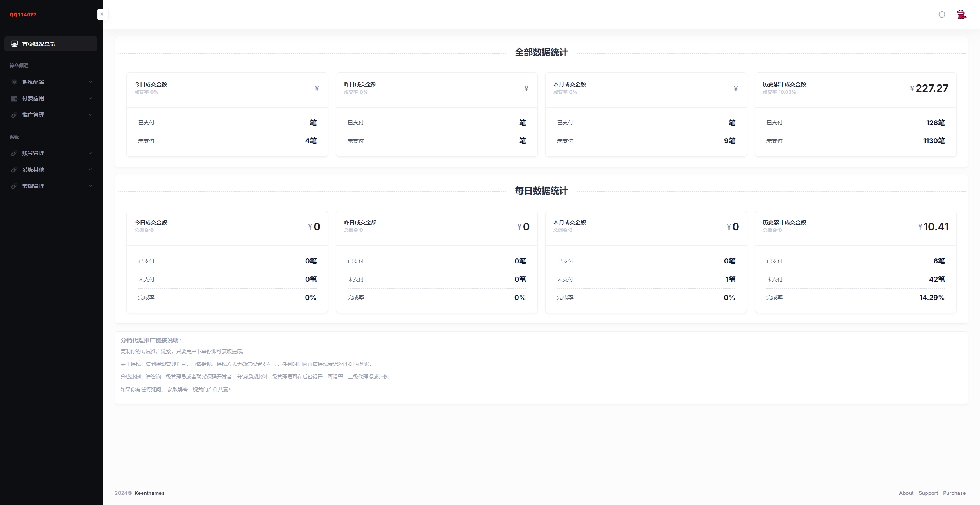The image size is (980, 505).
Task: Click the 首页概况总览 dashboard icon
Action: coord(14,44)
